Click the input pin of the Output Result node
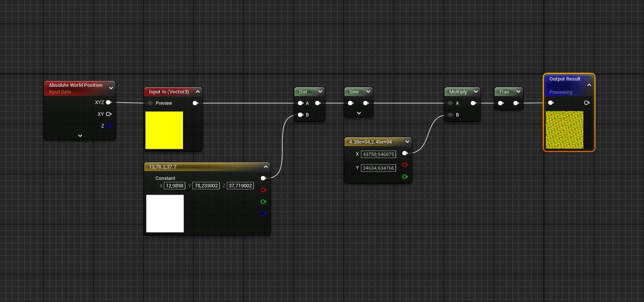 [551, 103]
